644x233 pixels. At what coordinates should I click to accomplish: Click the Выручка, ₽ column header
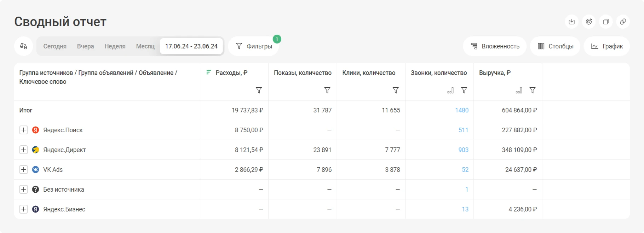(495, 73)
